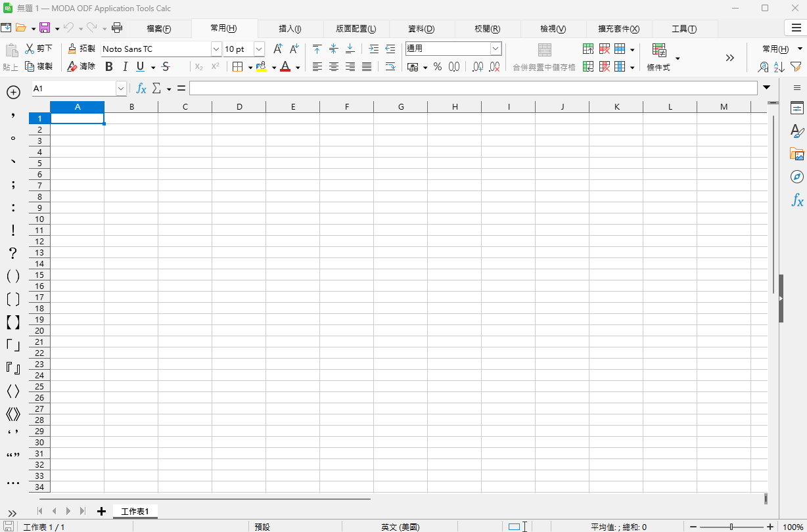Image resolution: width=807 pixels, height=532 pixels.
Task: Click the 條件式 conditional formatting button
Action: coord(659,58)
